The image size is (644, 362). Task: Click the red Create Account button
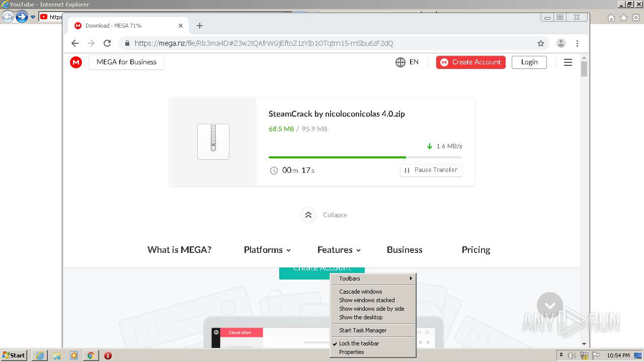[471, 62]
